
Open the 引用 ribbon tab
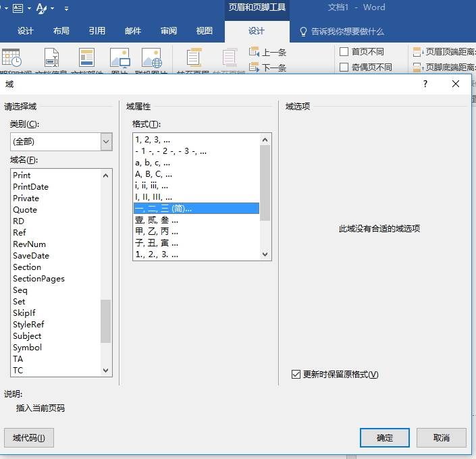(x=97, y=31)
